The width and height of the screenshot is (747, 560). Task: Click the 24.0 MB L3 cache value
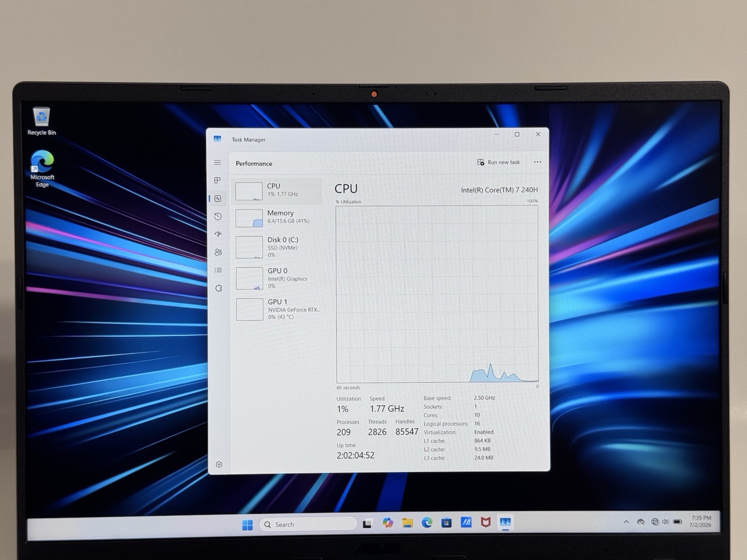click(x=484, y=458)
